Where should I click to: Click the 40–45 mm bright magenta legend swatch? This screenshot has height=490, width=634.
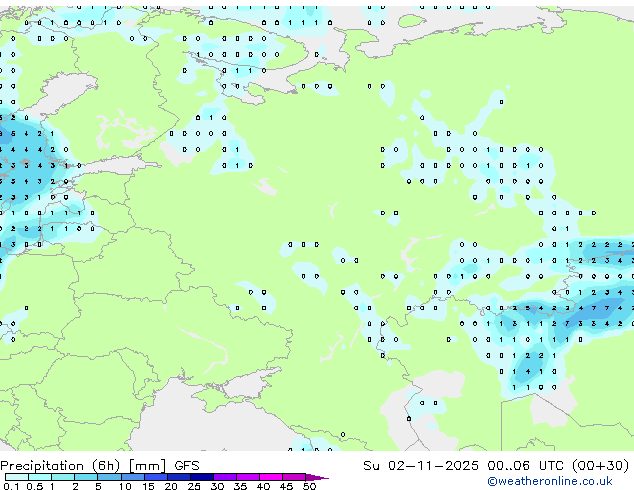(x=271, y=477)
